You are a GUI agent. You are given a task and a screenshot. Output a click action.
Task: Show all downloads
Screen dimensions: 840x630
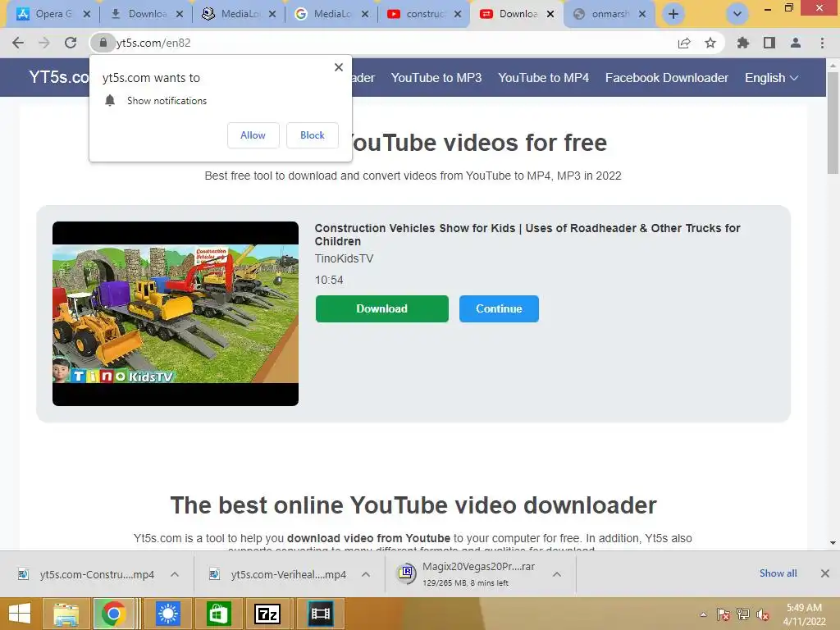pyautogui.click(x=778, y=573)
